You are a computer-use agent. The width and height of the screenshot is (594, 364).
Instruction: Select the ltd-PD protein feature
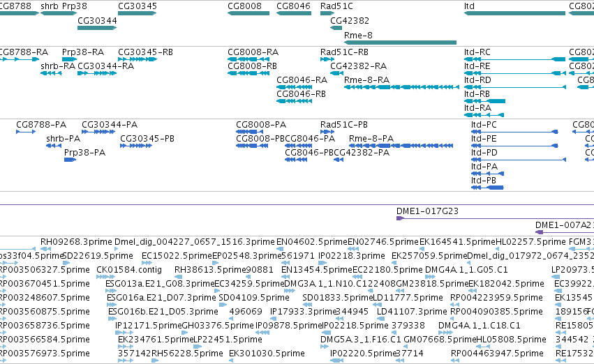pos(519,160)
